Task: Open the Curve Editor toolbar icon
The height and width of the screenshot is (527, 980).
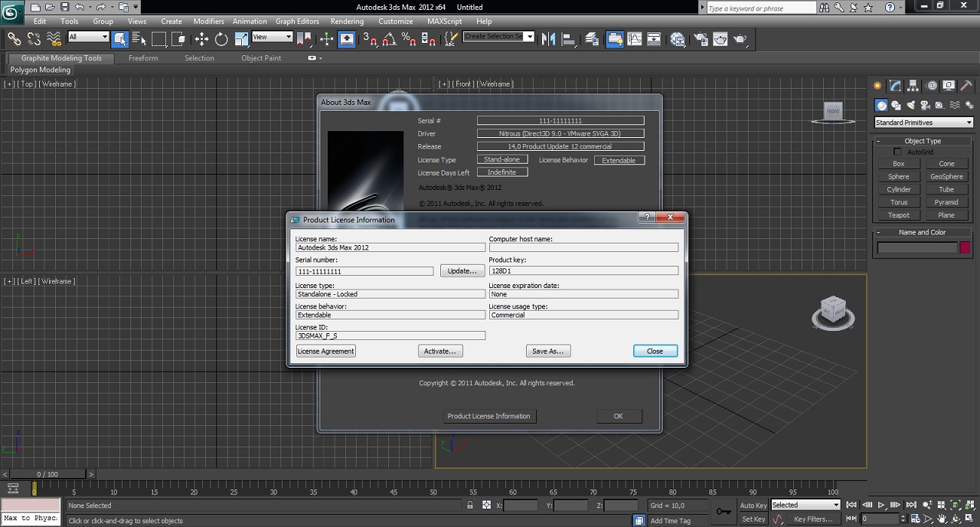Action: (634, 39)
